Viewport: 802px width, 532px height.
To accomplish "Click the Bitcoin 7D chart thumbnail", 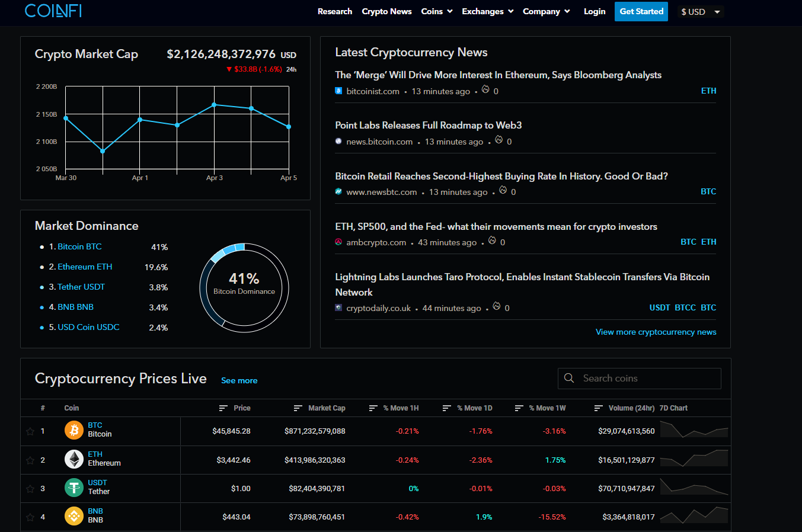I will [694, 430].
